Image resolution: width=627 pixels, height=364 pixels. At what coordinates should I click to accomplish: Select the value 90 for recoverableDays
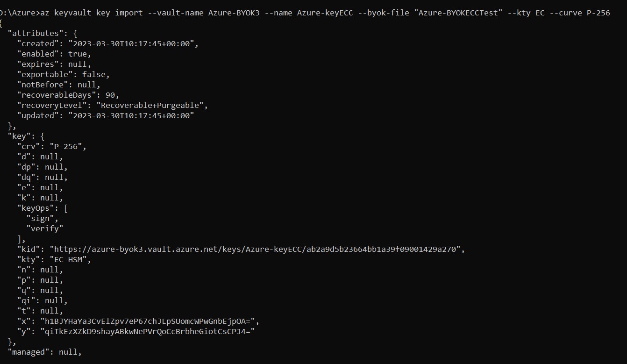click(110, 95)
